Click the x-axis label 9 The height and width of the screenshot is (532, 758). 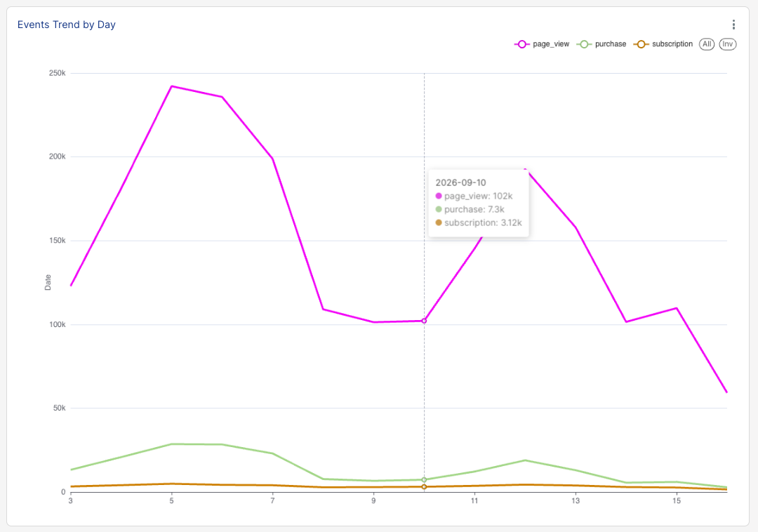[373, 500]
